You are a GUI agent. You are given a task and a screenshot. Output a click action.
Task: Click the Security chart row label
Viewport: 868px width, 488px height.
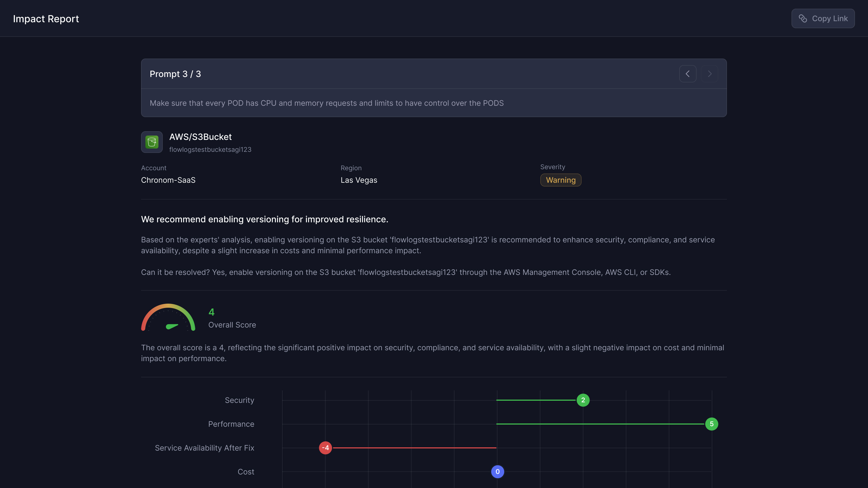tap(240, 400)
